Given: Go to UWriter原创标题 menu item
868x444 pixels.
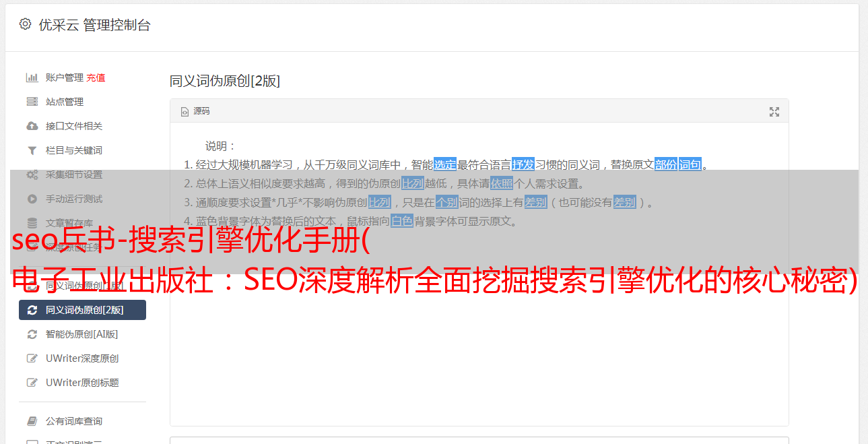Looking at the screenshot, I should 82,383.
